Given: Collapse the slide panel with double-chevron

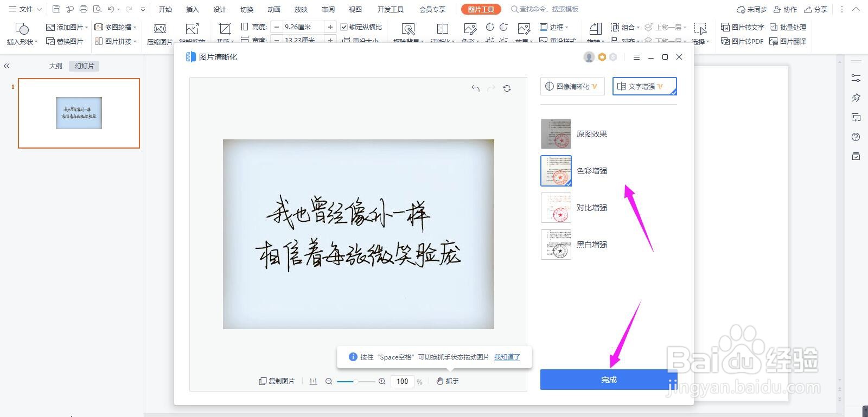Looking at the screenshot, I should 7,66.
